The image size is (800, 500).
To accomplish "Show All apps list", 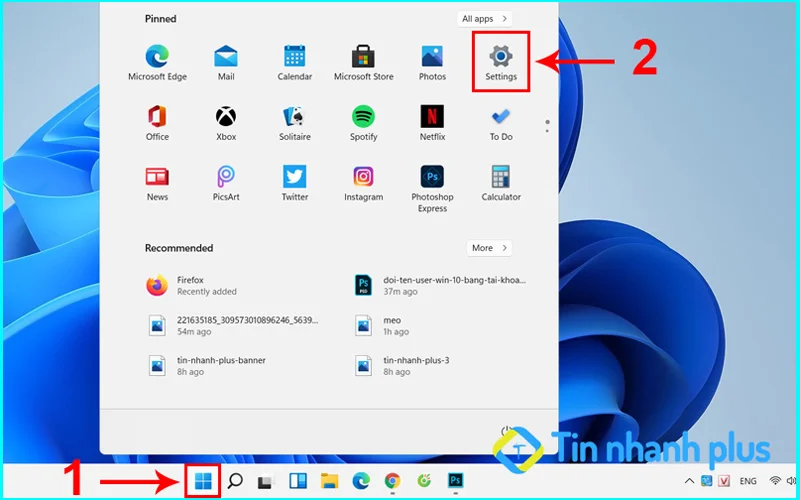I will (x=484, y=19).
